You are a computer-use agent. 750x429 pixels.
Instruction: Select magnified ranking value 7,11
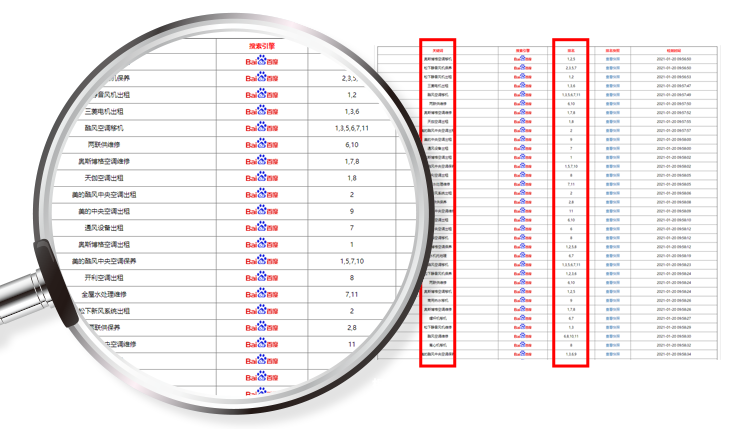tap(352, 294)
